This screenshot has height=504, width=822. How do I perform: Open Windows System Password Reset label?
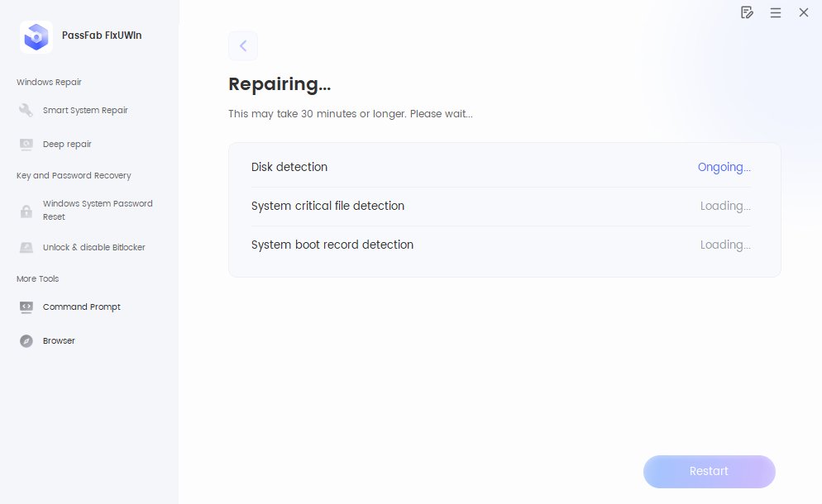point(98,210)
